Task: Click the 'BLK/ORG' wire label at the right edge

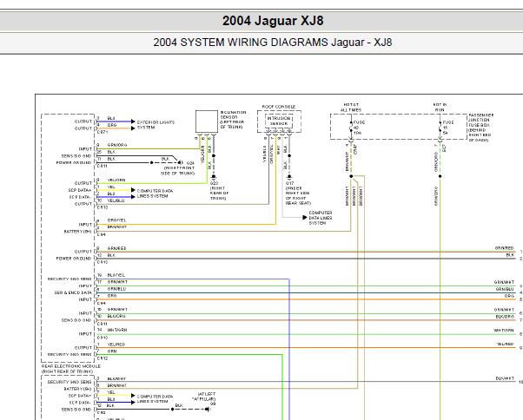Action: click(505, 317)
